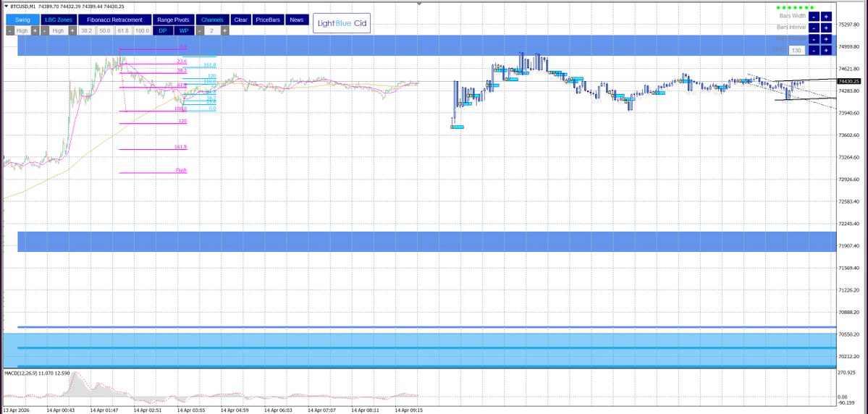Decrease Bars Width with its minus button
This screenshot has height=414, width=868.
[814, 17]
